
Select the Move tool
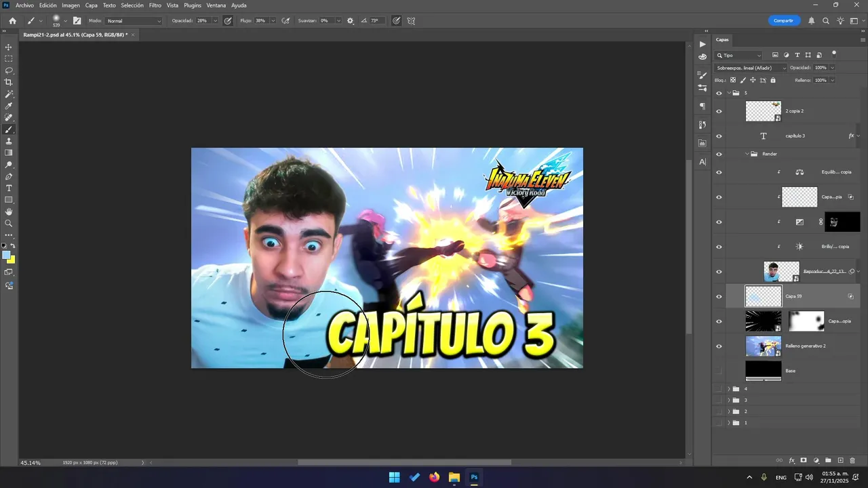click(9, 47)
